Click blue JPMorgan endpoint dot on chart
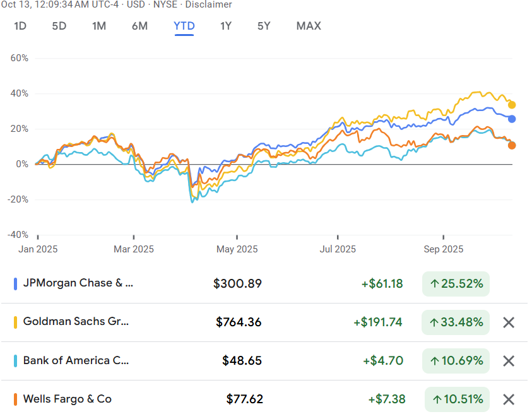This screenshot has width=532, height=419. 512,119
